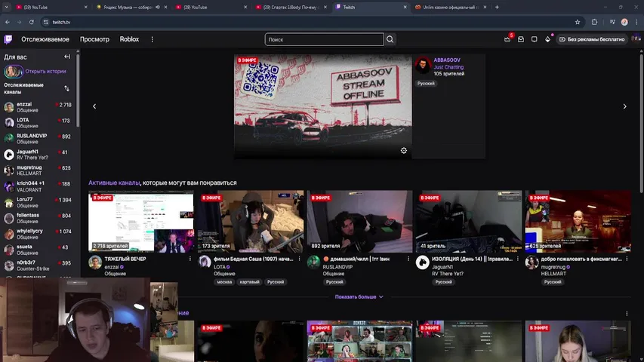The width and height of the screenshot is (644, 362).
Task: Open the Prime loot crown icon
Action: [x=508, y=39]
